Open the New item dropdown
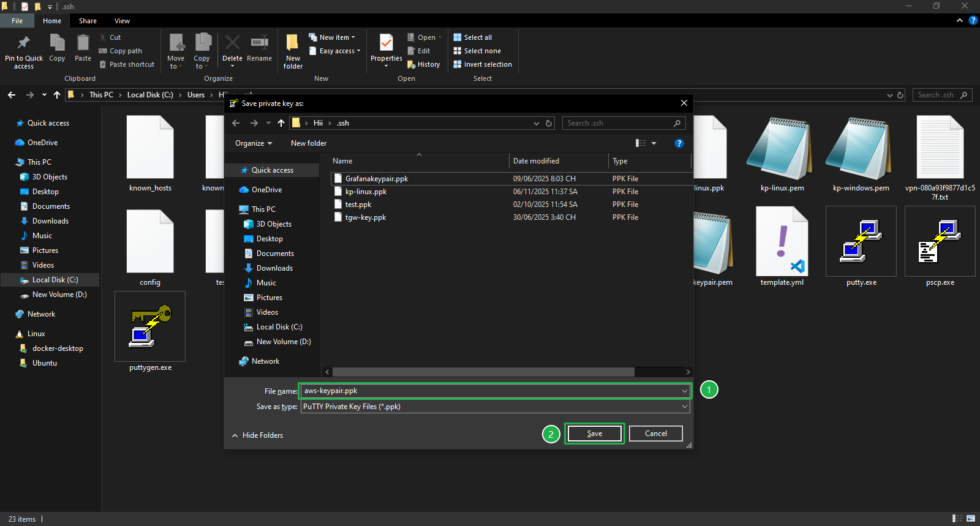The width and height of the screenshot is (980, 526). (331, 37)
